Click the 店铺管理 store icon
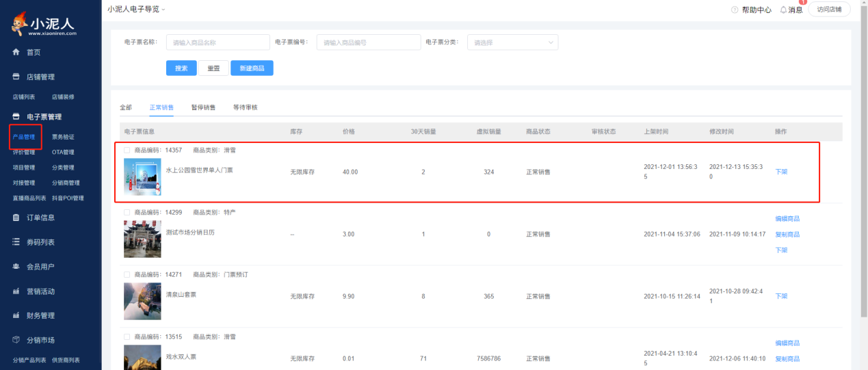Image resolution: width=868 pixels, height=370 pixels. coord(16,77)
